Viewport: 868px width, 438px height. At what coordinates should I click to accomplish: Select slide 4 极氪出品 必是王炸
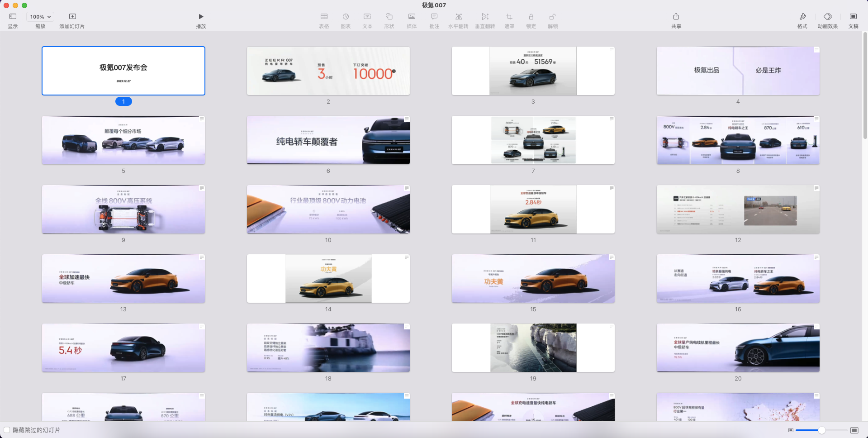[x=738, y=71]
